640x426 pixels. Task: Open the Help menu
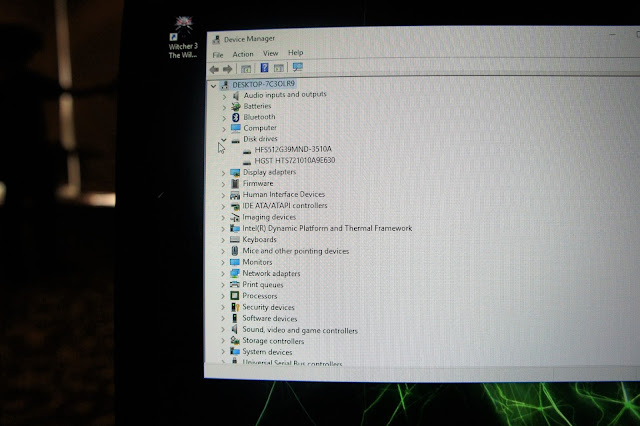tap(296, 53)
